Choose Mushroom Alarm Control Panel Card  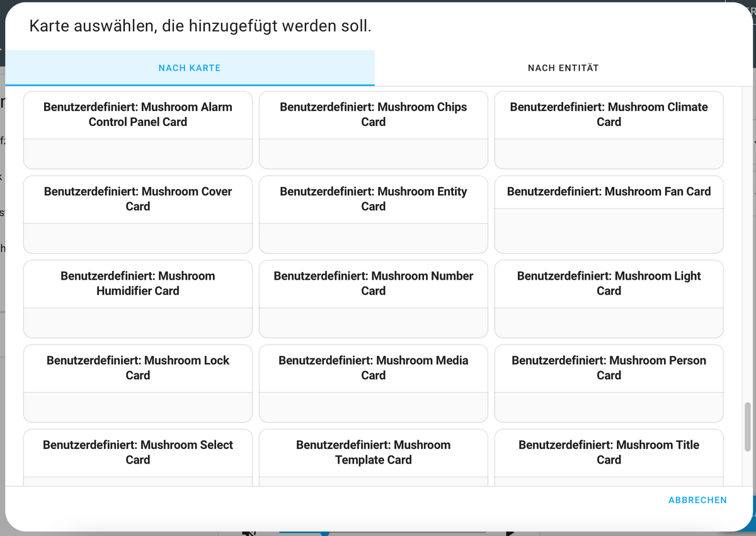tap(138, 130)
